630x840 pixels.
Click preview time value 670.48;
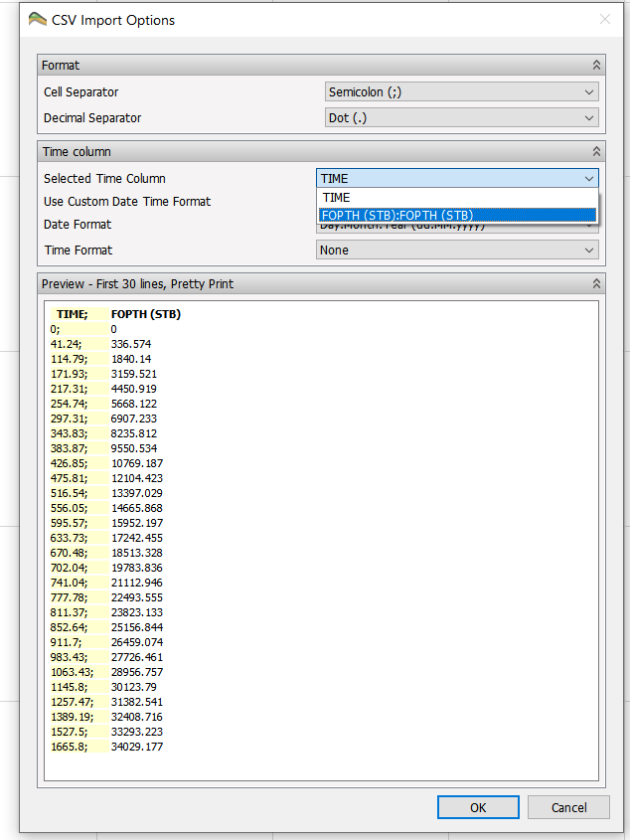69,553
